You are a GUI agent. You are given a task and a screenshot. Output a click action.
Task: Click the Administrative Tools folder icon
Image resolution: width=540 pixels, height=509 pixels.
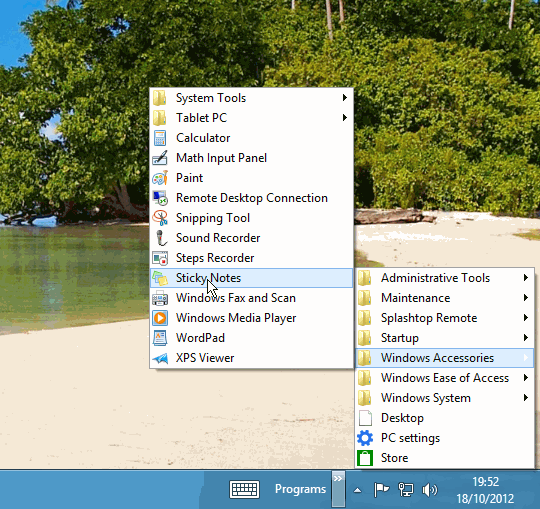[x=364, y=278]
